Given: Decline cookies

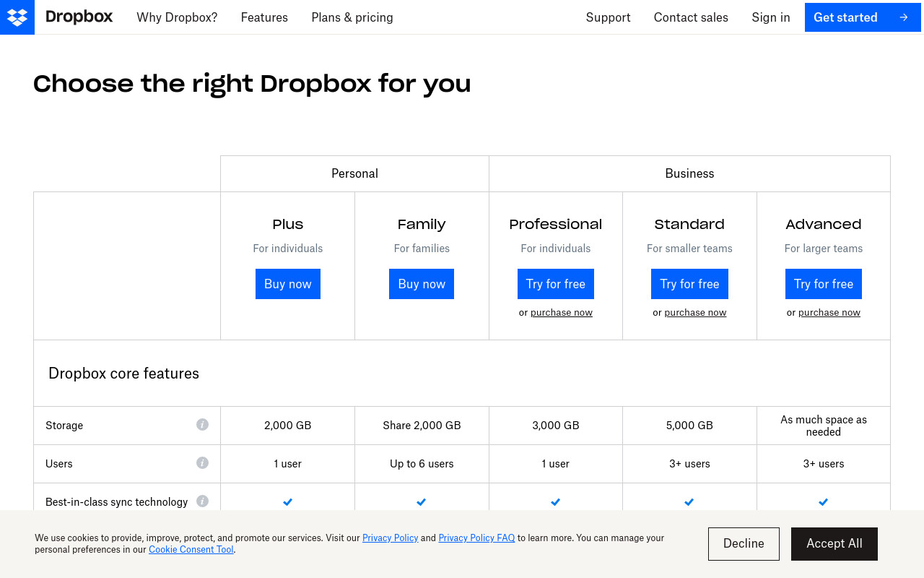Looking at the screenshot, I should pos(744,544).
